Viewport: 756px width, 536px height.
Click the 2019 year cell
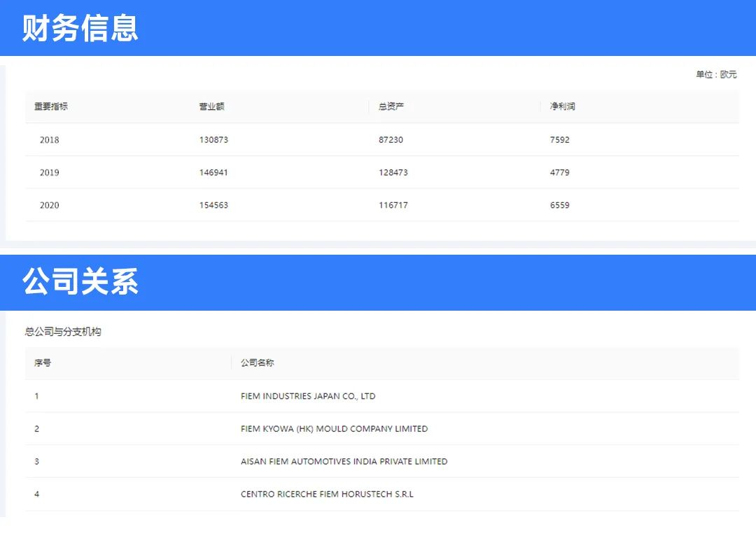coord(49,173)
